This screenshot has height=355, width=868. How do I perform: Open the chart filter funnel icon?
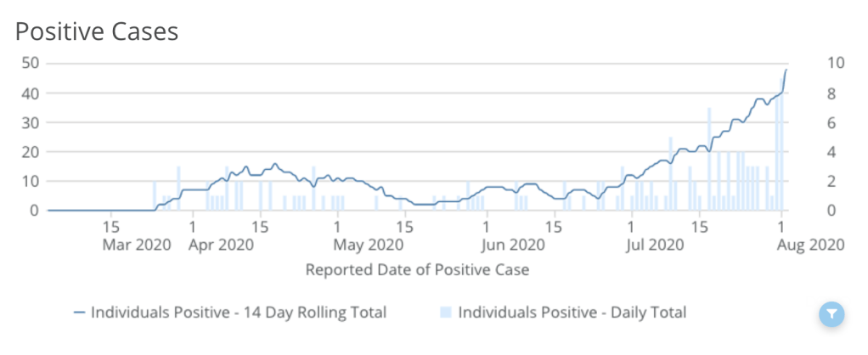click(832, 314)
